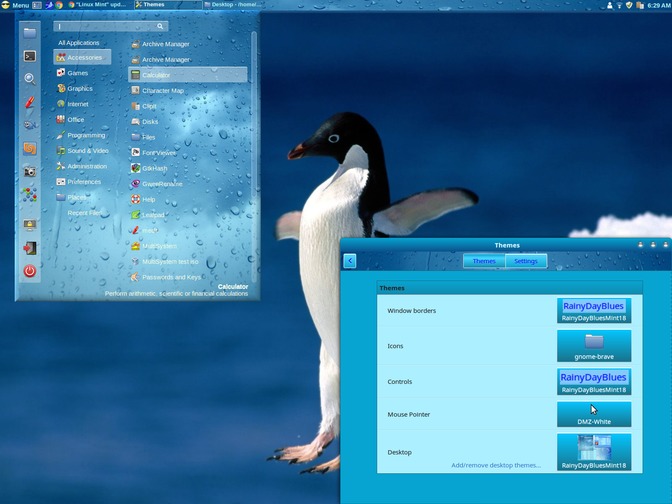This screenshot has width=672, height=504.
Task: Click the magnifier icon in menu search box
Action: click(160, 26)
